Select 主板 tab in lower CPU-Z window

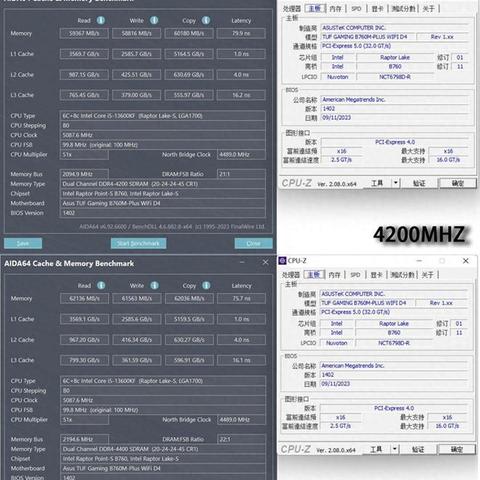click(314, 274)
